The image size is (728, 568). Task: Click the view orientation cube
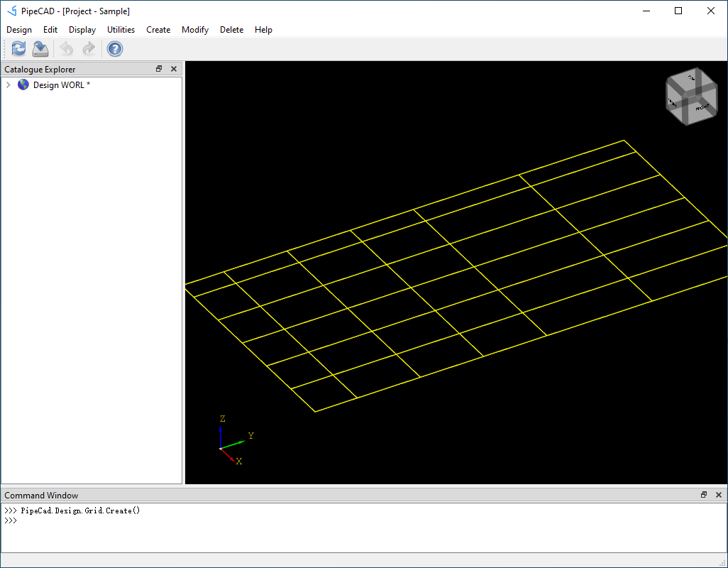click(692, 96)
